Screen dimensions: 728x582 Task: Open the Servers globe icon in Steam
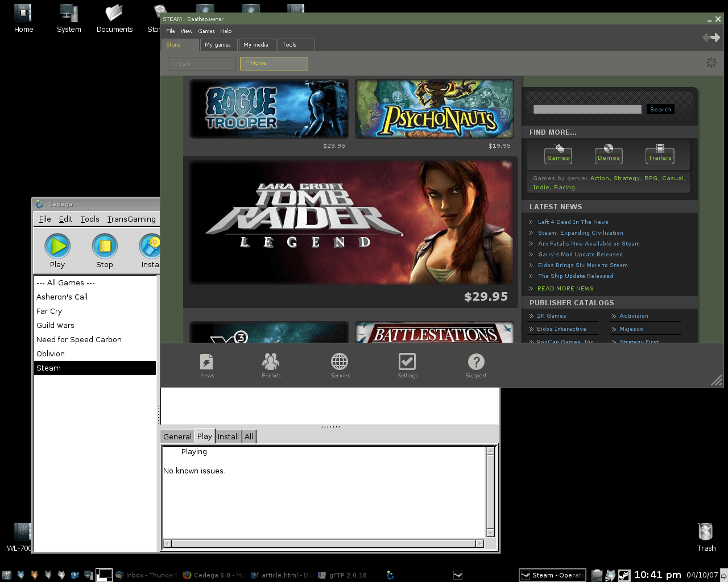pos(340,361)
